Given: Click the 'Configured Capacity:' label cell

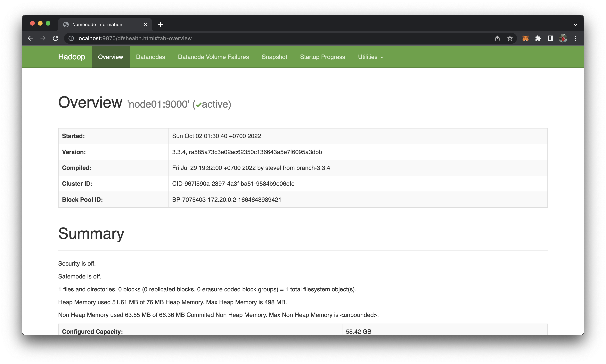Looking at the screenshot, I should tap(200, 330).
